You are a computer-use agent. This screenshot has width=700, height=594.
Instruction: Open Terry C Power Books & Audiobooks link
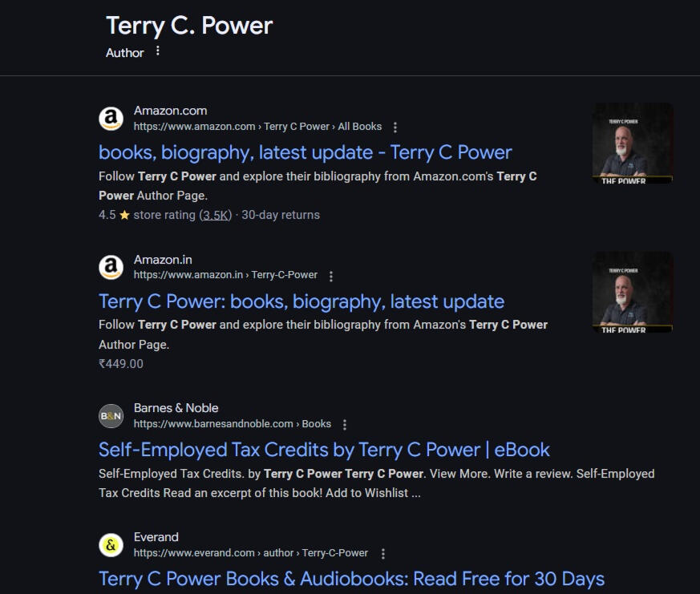[351, 579]
